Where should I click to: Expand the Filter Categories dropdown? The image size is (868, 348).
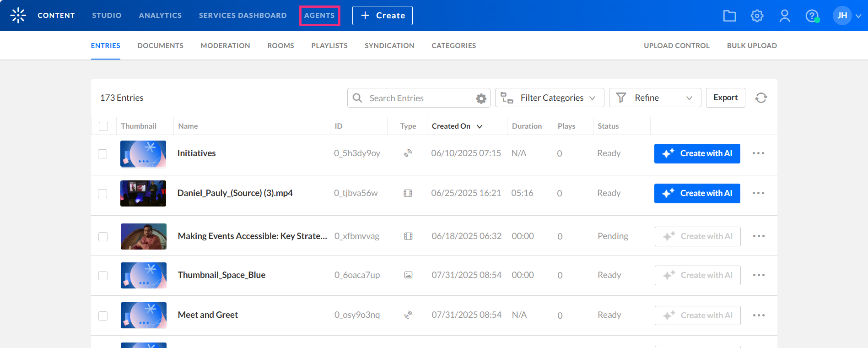tap(550, 98)
